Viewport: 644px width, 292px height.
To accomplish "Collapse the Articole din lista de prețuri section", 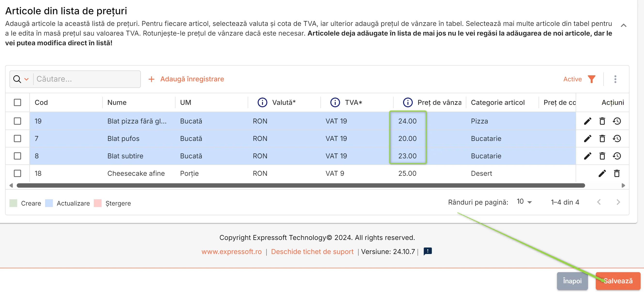I will pyautogui.click(x=623, y=25).
